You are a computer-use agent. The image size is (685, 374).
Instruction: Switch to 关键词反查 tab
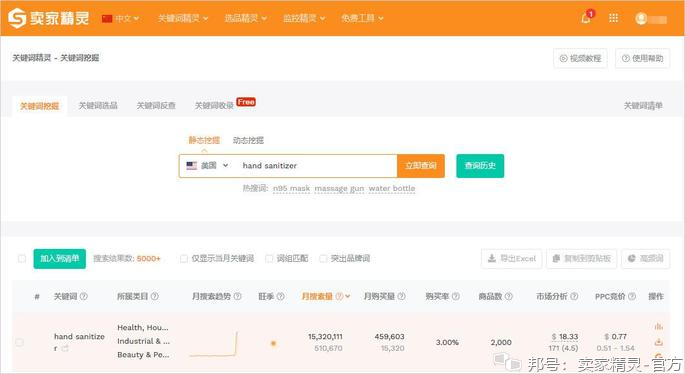tap(156, 106)
